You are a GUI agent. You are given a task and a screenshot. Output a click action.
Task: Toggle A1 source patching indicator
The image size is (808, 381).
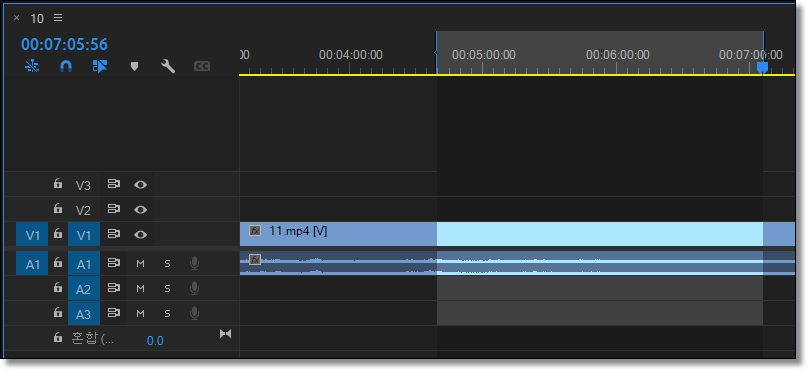[32, 264]
